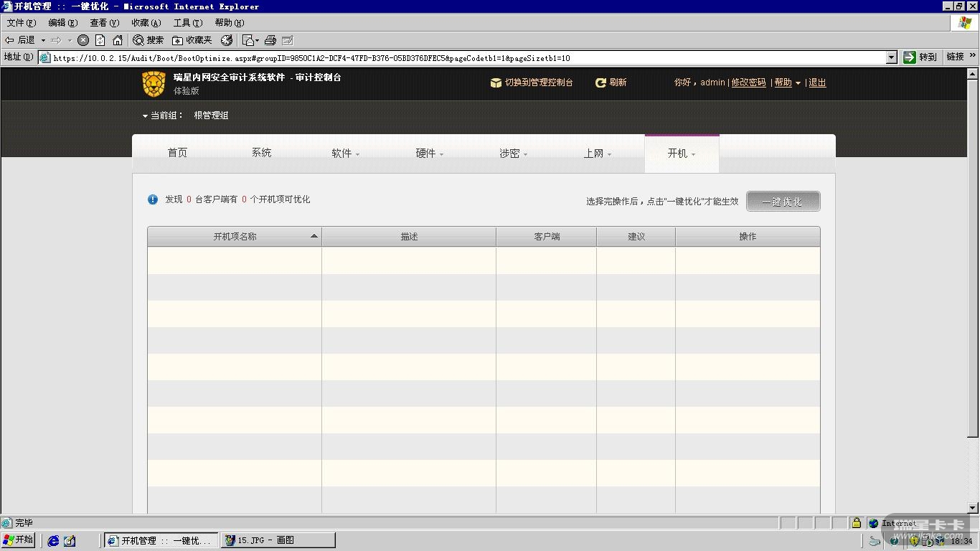This screenshot has width=980, height=551.
Task: Click the 操作 column header
Action: click(x=748, y=237)
